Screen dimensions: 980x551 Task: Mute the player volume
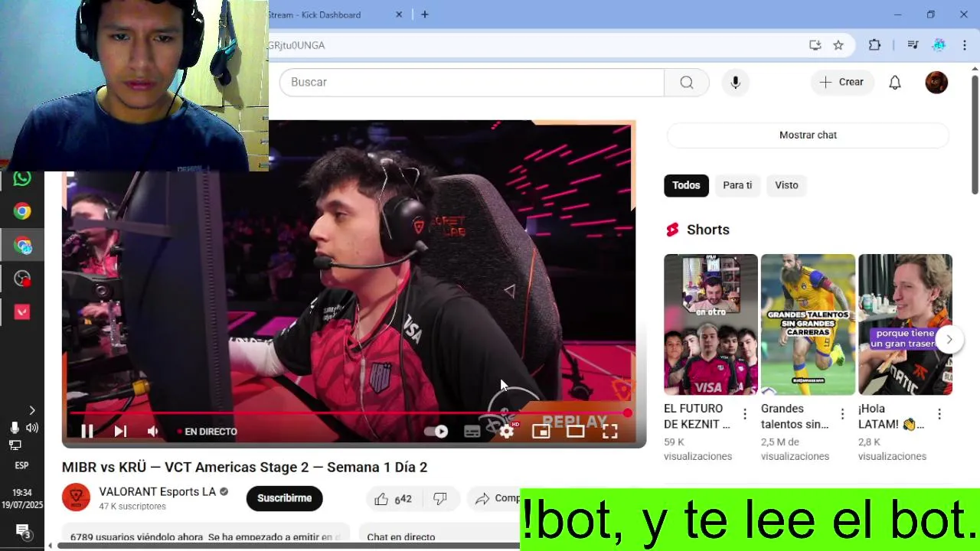pyautogui.click(x=153, y=432)
